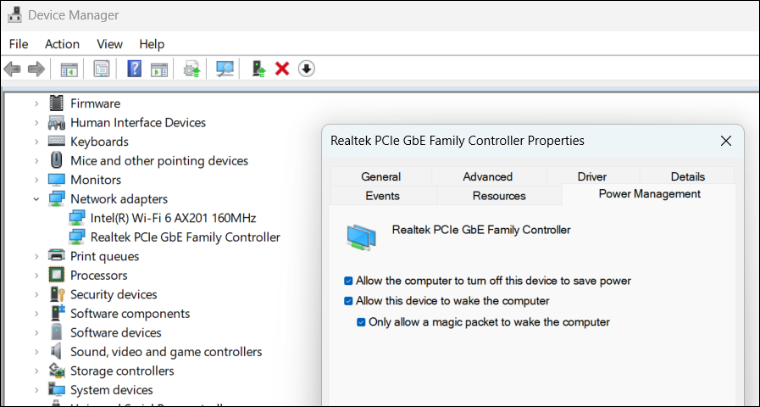Image resolution: width=760 pixels, height=407 pixels.
Task: Click the Human Interface Devices icon
Action: tap(56, 123)
